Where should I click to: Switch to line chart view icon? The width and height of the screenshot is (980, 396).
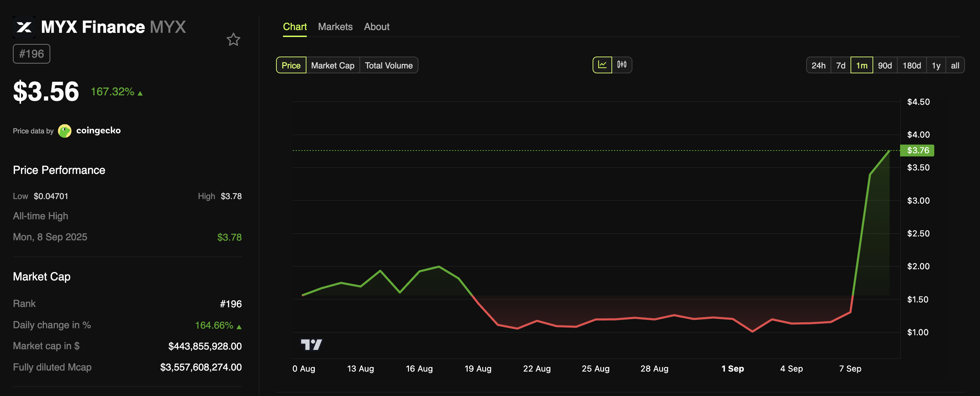click(x=602, y=65)
